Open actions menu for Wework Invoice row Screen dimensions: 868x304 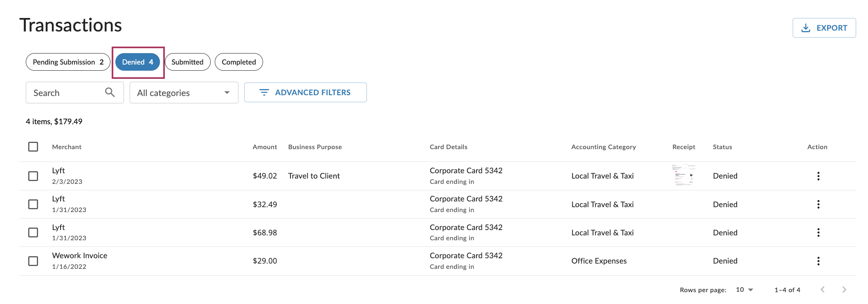[818, 261]
